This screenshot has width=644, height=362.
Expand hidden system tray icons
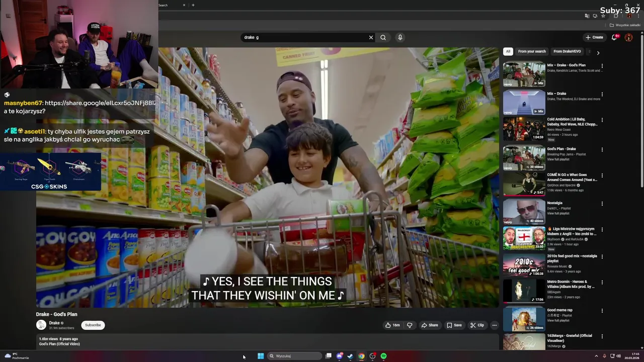[x=596, y=356]
